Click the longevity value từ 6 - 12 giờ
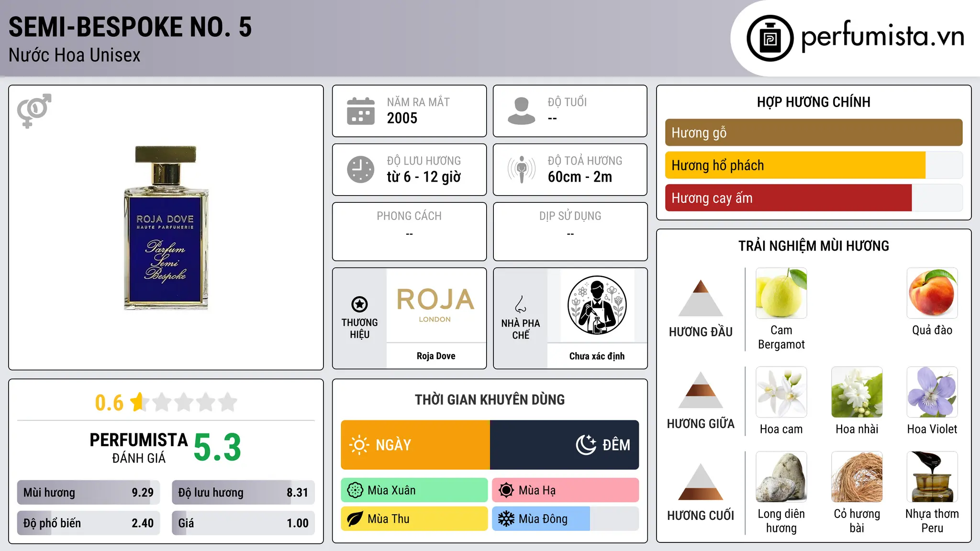 [424, 177]
